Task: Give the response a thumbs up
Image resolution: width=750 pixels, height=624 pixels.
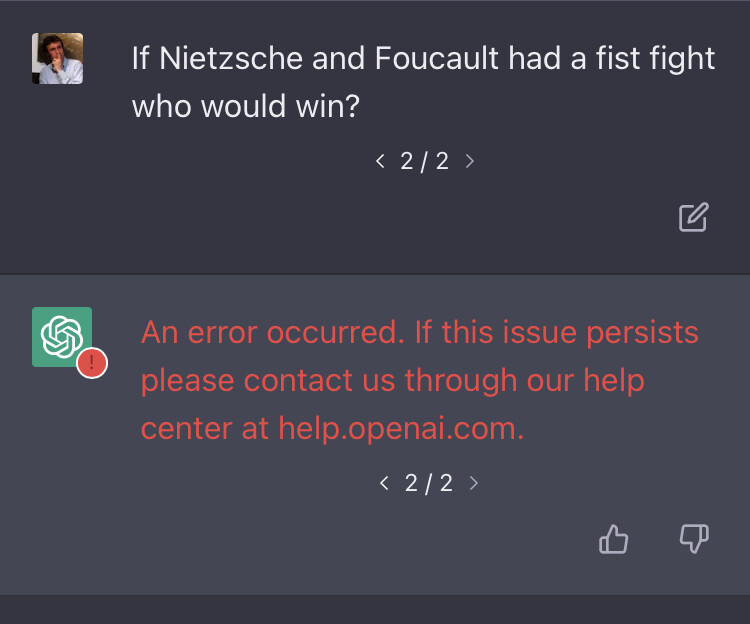Action: 613,539
